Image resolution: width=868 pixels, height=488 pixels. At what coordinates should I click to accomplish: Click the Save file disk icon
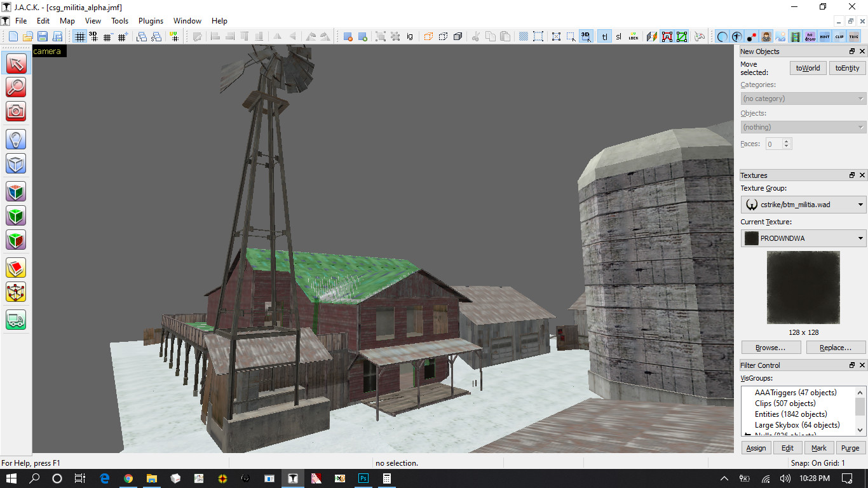click(x=42, y=36)
